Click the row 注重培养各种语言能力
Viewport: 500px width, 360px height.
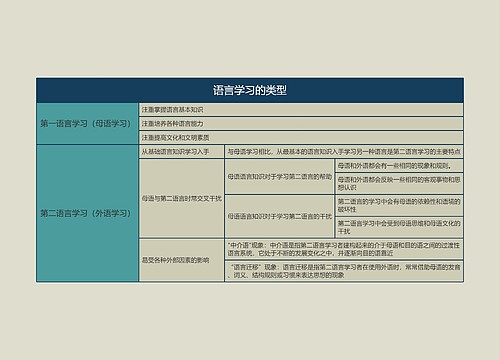(x=301, y=124)
